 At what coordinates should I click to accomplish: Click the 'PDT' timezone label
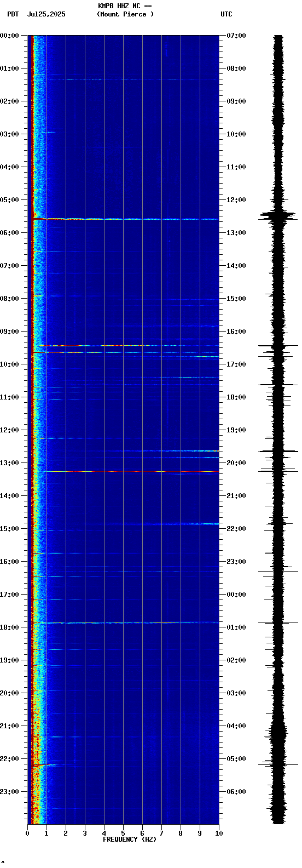(x=13, y=14)
